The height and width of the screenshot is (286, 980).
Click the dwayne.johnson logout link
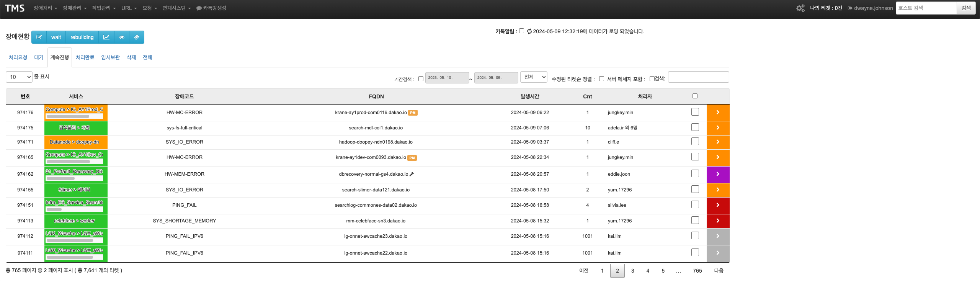[x=870, y=8]
